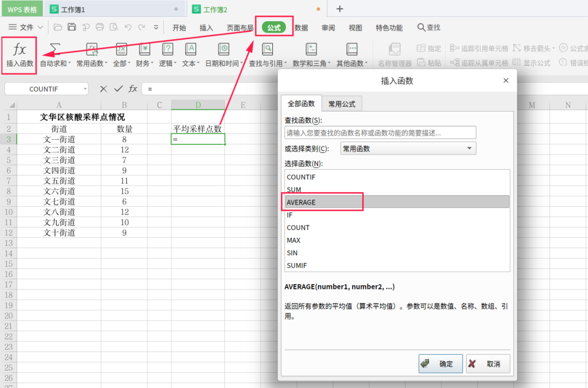Close the Insert Function dialog

pyautogui.click(x=506, y=81)
